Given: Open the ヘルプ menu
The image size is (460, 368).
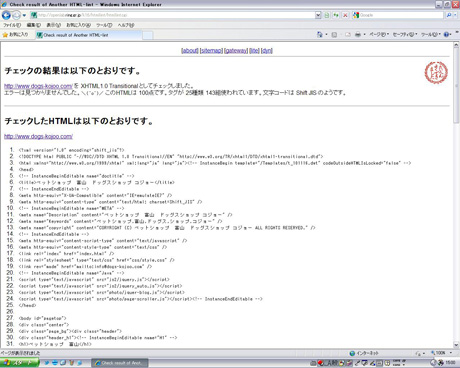Looking at the screenshot, I should [x=126, y=25].
